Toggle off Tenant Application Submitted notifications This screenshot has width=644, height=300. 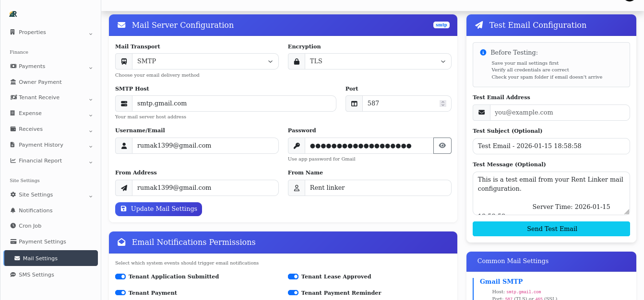[120, 277]
